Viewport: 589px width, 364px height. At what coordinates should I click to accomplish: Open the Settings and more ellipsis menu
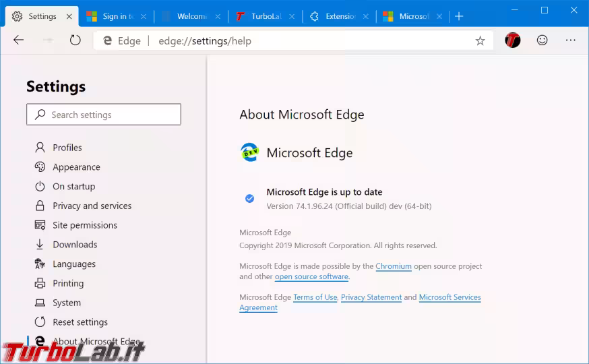[x=570, y=40]
